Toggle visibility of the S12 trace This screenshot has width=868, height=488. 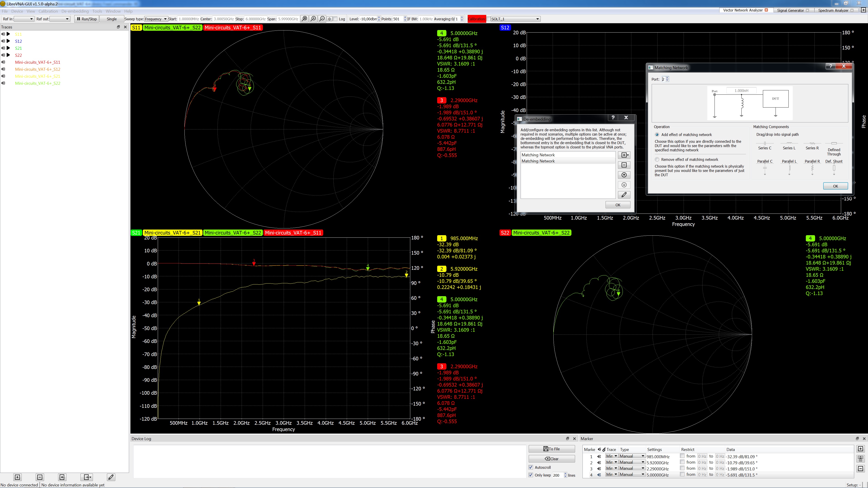3,41
